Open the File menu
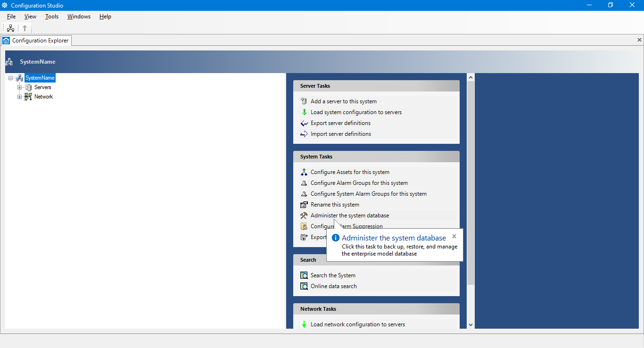Screen dimensions: 644x348 click(x=11, y=17)
